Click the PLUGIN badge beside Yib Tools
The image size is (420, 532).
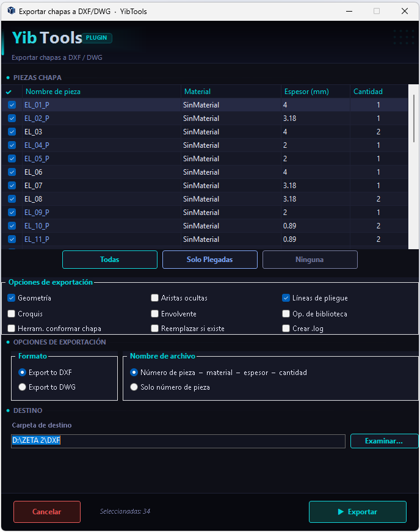(96, 38)
